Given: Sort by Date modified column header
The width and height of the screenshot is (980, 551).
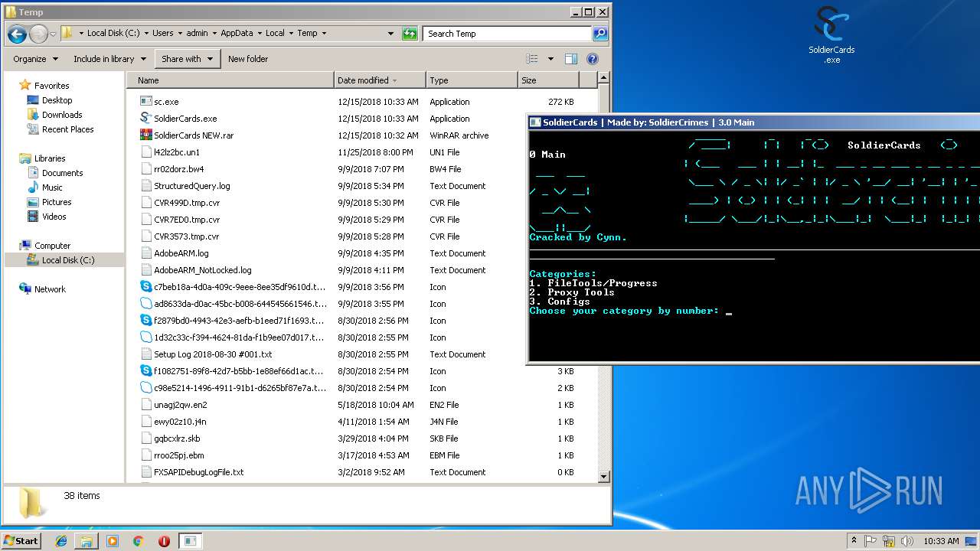Looking at the screenshot, I should click(380, 80).
